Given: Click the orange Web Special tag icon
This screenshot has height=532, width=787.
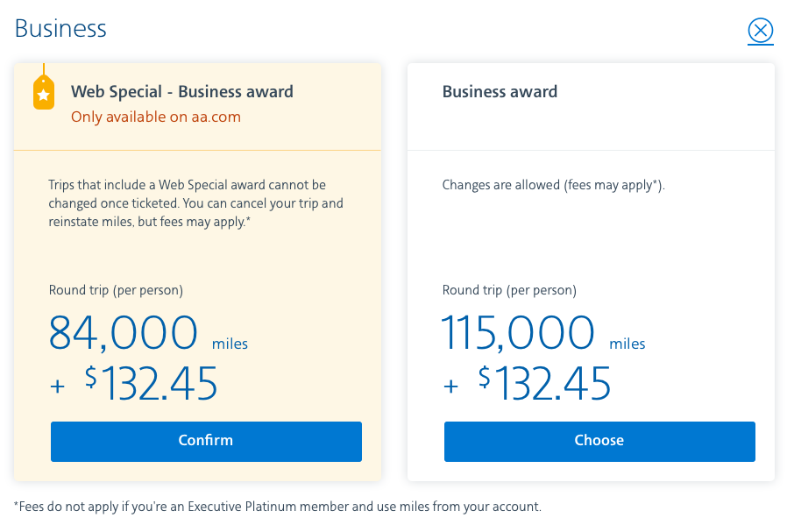Looking at the screenshot, I should [x=44, y=92].
